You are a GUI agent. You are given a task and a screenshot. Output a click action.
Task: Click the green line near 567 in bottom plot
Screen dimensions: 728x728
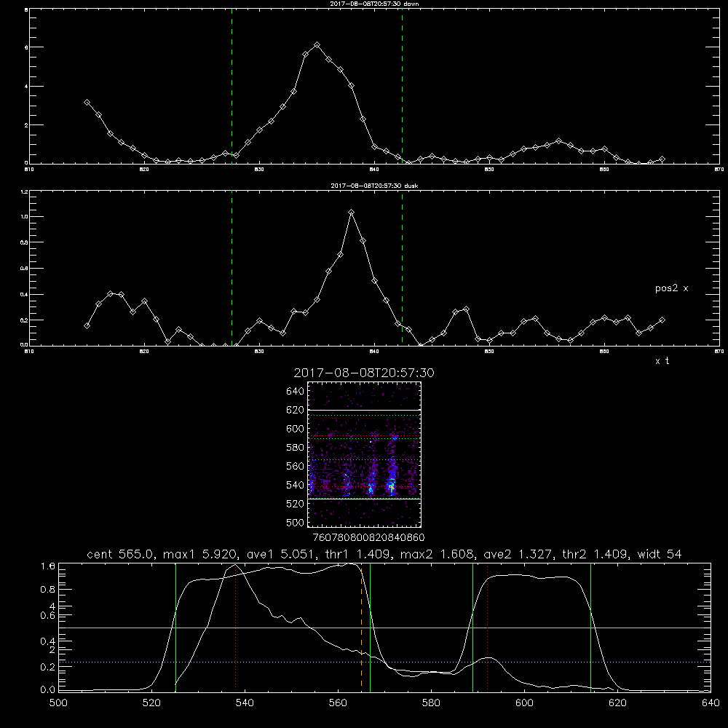(x=370, y=628)
